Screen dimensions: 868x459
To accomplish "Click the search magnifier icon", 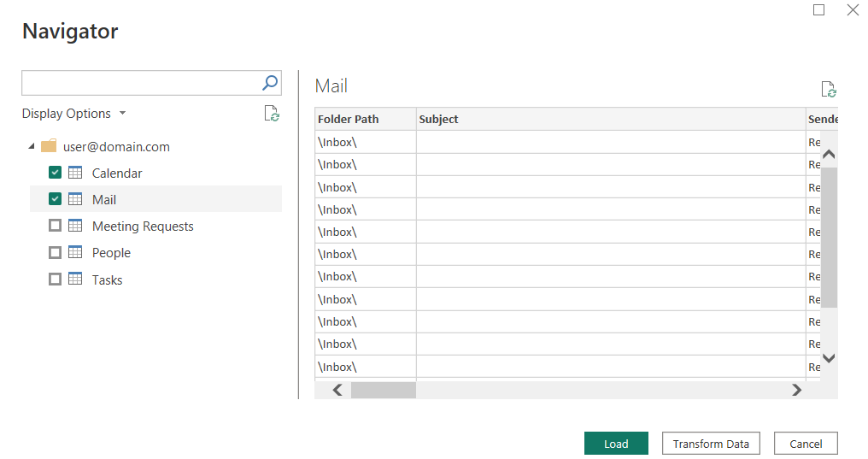I will tap(270, 83).
